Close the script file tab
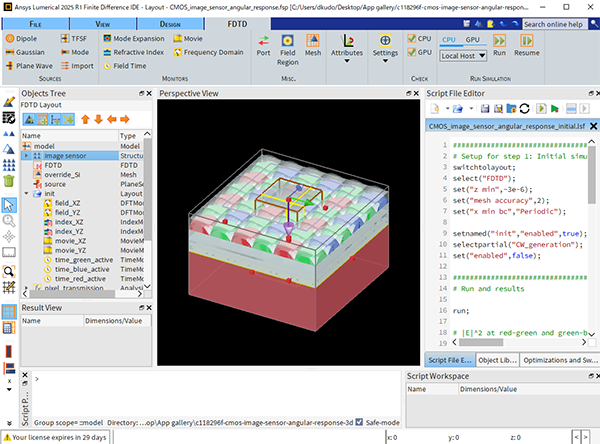 (x=593, y=126)
